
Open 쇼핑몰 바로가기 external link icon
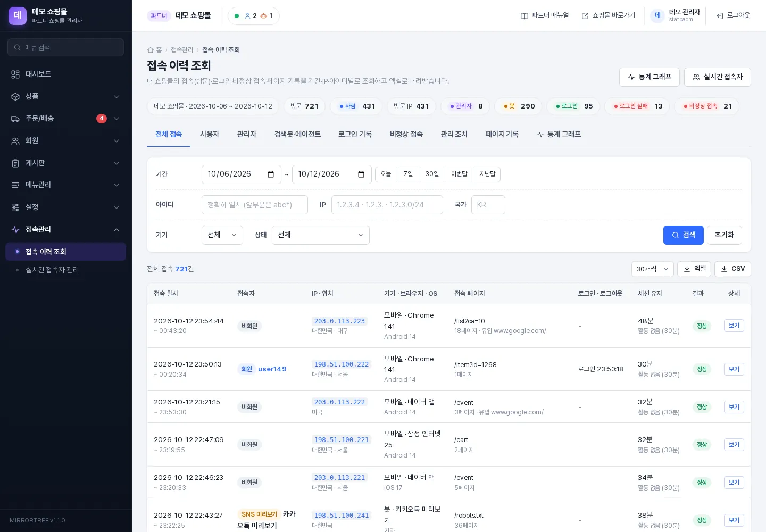[x=585, y=16]
